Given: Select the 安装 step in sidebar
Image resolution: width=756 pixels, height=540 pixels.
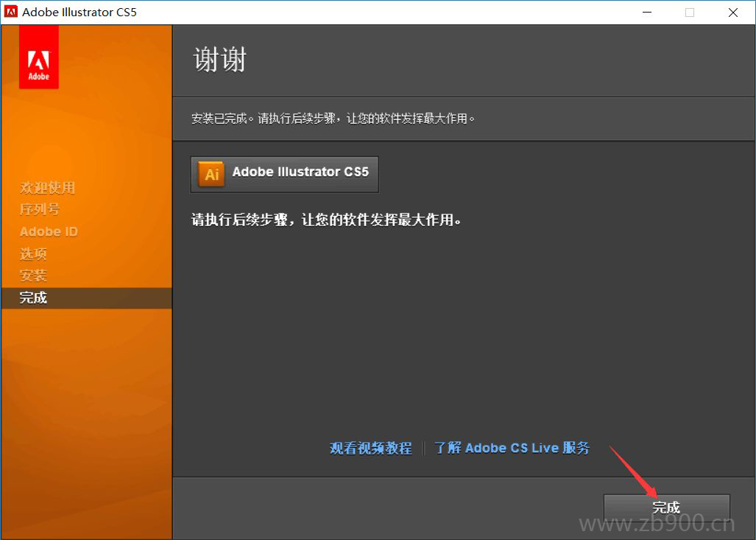Looking at the screenshot, I should (33, 276).
